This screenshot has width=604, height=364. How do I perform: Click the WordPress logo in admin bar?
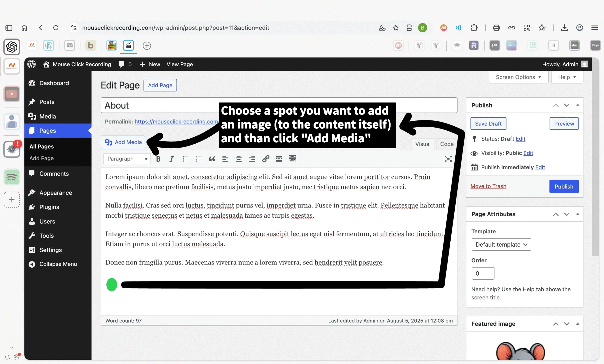point(32,64)
